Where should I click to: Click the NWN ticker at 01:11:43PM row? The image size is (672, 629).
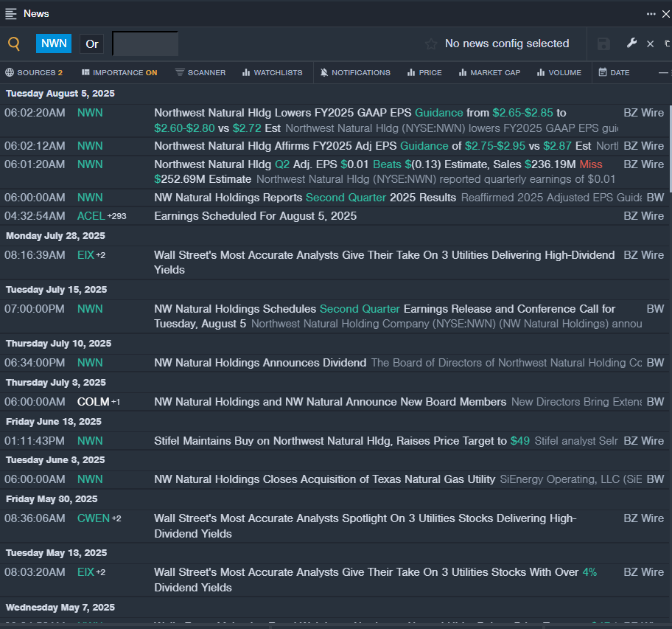pos(90,441)
